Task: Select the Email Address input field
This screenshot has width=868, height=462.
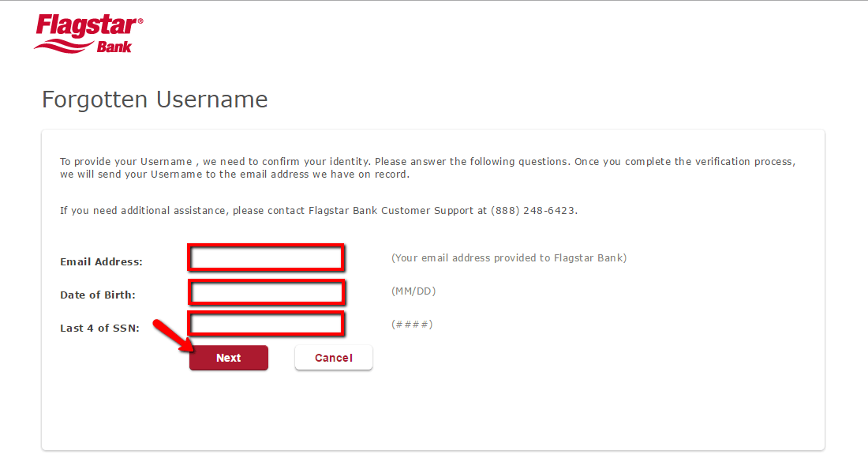Action: (x=265, y=257)
